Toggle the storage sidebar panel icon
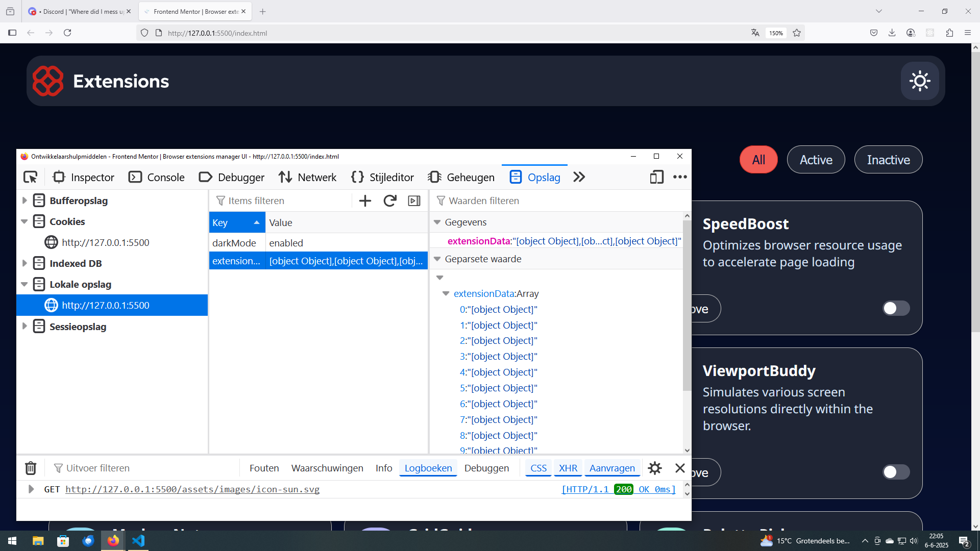This screenshot has height=551, width=980. [x=414, y=201]
